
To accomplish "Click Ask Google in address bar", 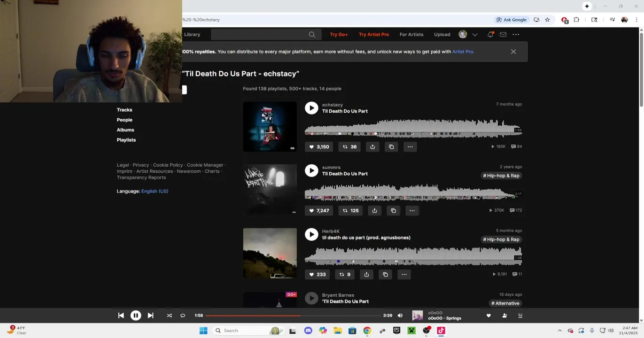I will 512,20.
